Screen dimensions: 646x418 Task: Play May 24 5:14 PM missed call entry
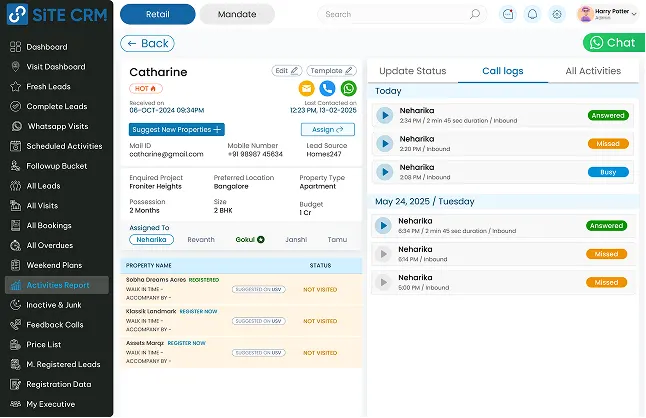click(383, 254)
